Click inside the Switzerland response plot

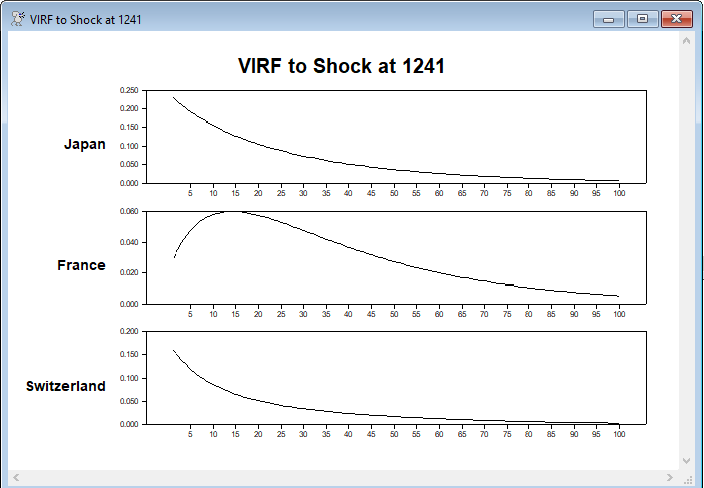tap(400, 370)
